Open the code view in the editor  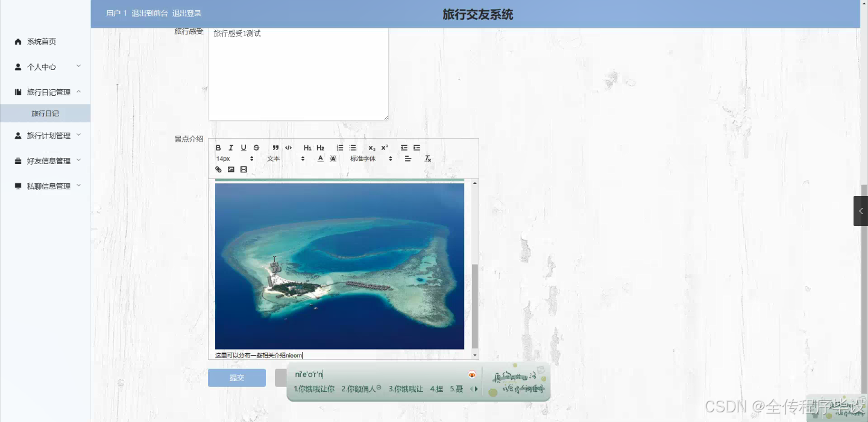(289, 148)
